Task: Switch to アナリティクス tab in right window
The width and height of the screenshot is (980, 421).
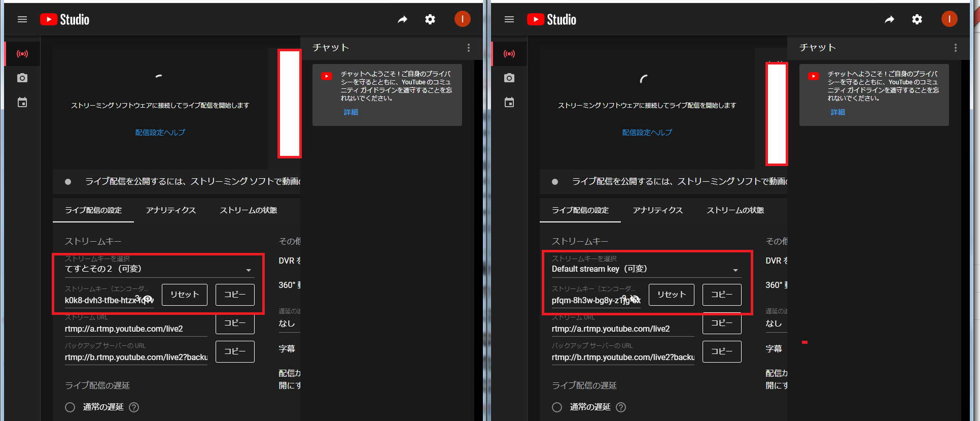Action: [x=658, y=210]
